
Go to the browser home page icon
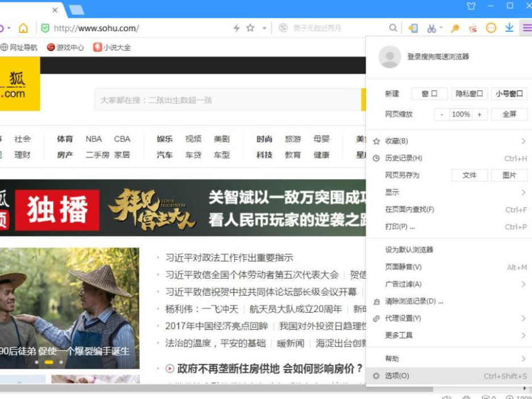point(23,28)
